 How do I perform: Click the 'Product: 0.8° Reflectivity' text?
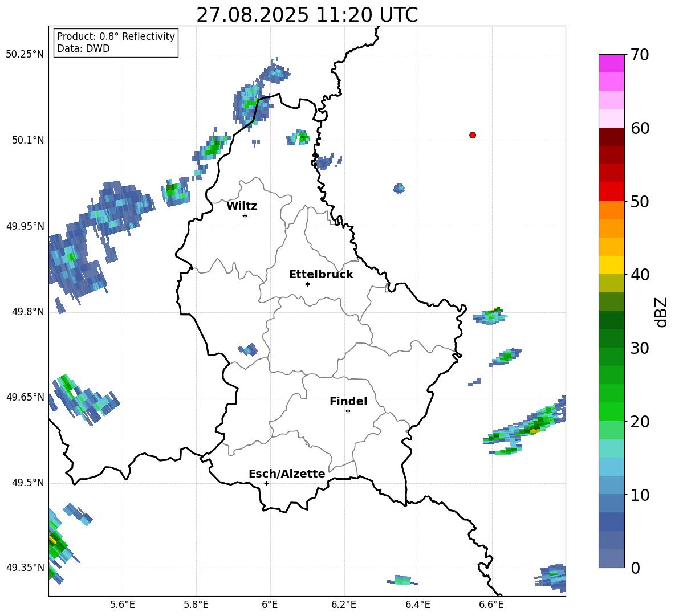(116, 36)
